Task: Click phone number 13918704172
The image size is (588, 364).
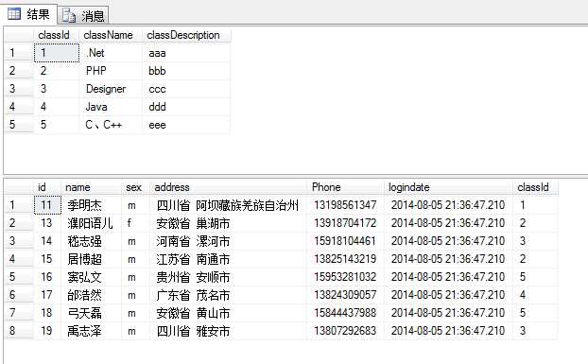Action: tap(345, 223)
